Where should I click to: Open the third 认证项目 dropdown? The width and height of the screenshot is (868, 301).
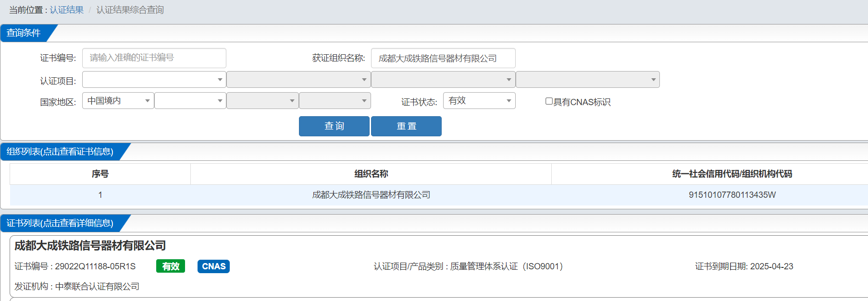pos(443,80)
